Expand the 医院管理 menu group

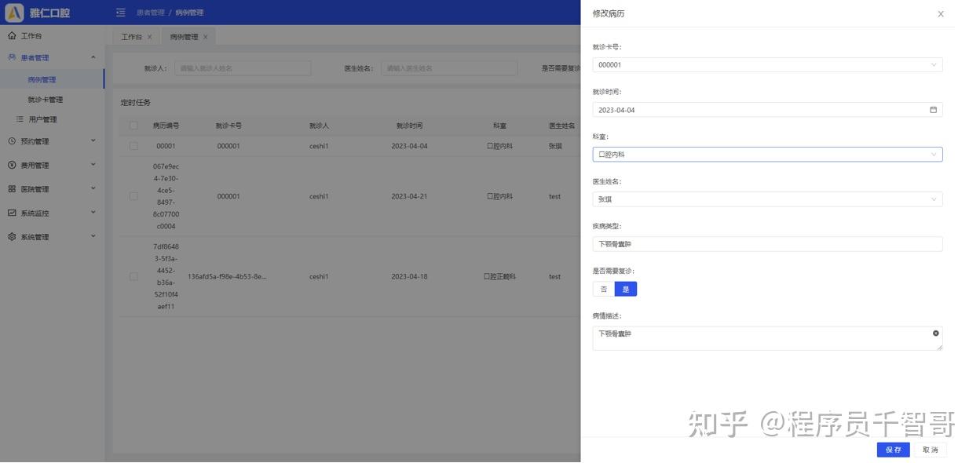point(93,189)
